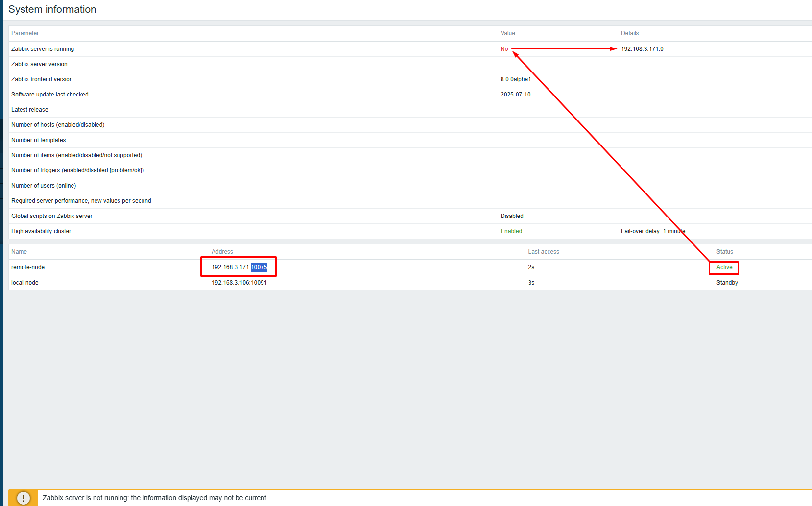The width and height of the screenshot is (812, 506).
Task: Select the '192.168.3.171:0' details value
Action: tap(642, 49)
